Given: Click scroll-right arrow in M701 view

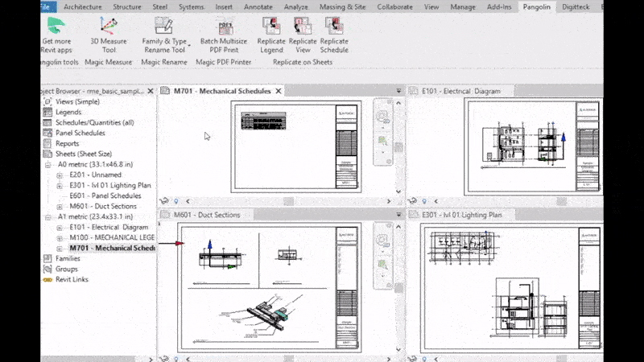Looking at the screenshot, I should (x=389, y=201).
